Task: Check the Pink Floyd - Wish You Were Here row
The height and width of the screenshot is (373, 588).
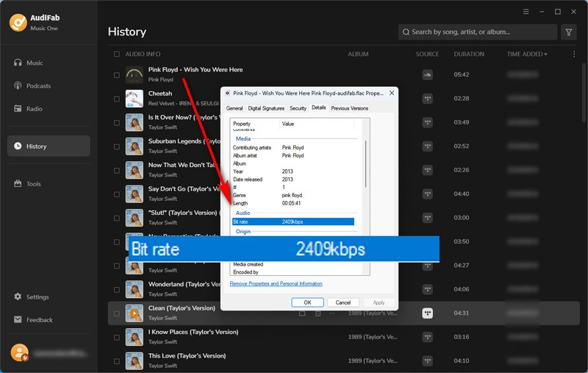Action: (117, 75)
